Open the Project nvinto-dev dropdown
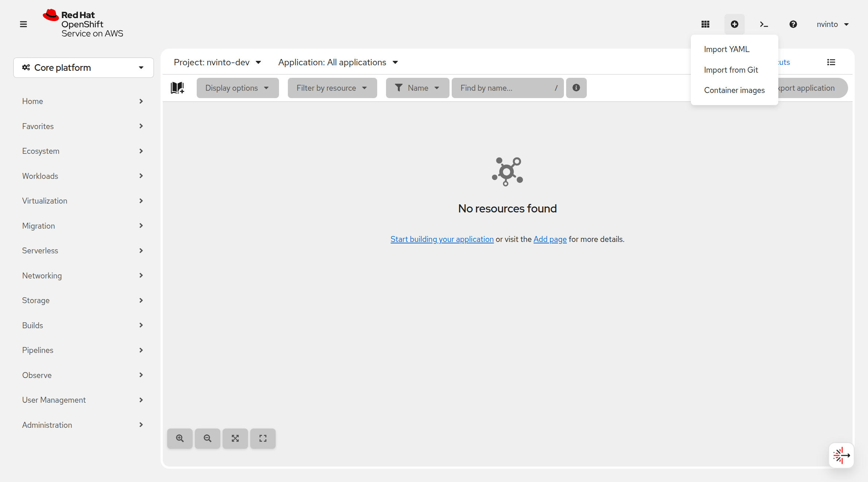The height and width of the screenshot is (482, 868). [x=218, y=62]
